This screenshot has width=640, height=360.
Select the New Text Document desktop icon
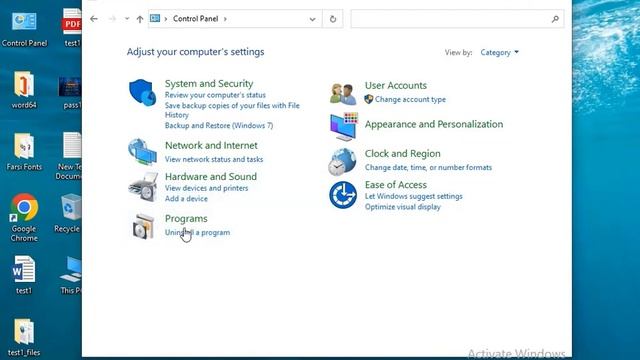pyautogui.click(x=69, y=157)
